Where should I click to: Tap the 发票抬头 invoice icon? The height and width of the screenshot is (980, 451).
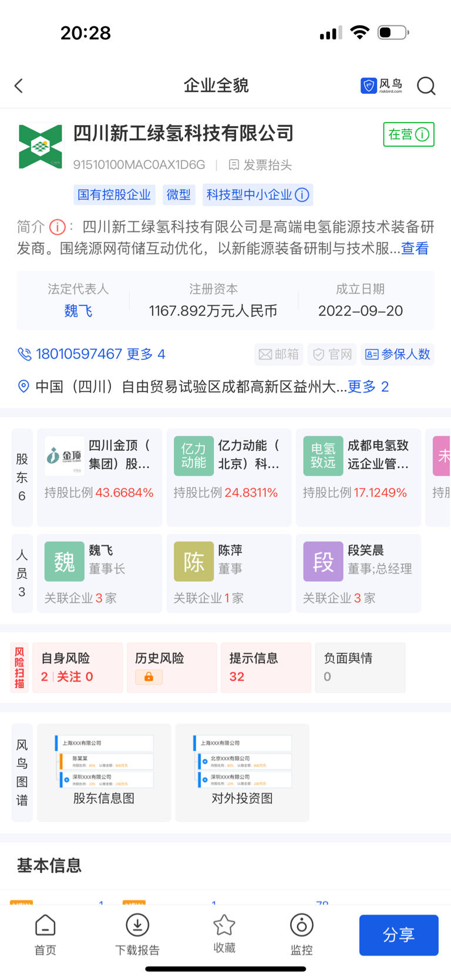click(234, 165)
